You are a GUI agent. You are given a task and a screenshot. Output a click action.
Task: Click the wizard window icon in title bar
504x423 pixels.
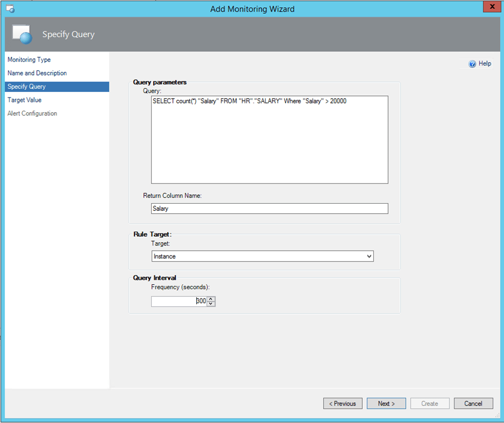tap(10, 9)
